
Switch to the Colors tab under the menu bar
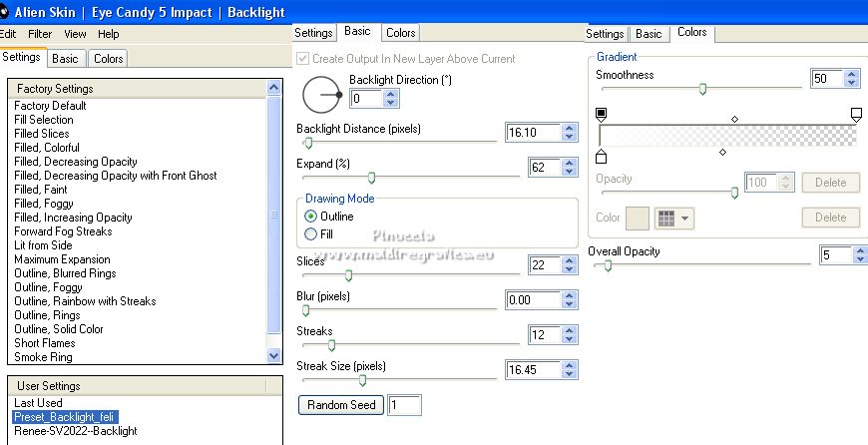coord(108,58)
